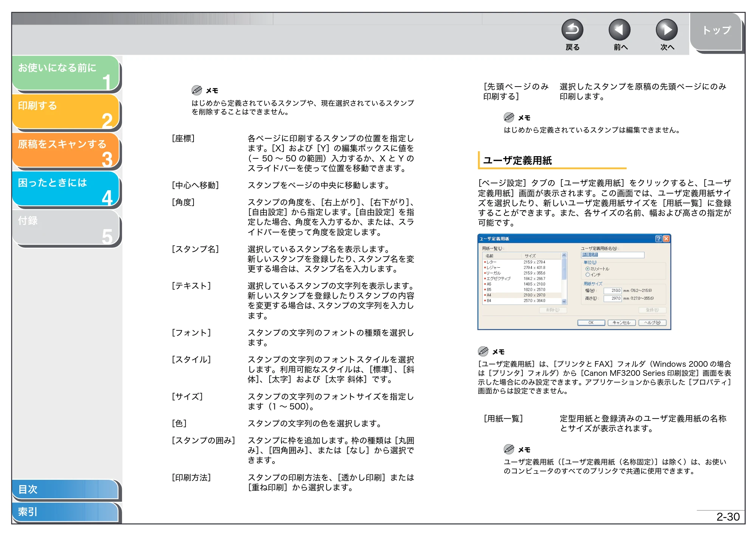
Task: Open chapter 4 困ったときには
Action: [66, 189]
